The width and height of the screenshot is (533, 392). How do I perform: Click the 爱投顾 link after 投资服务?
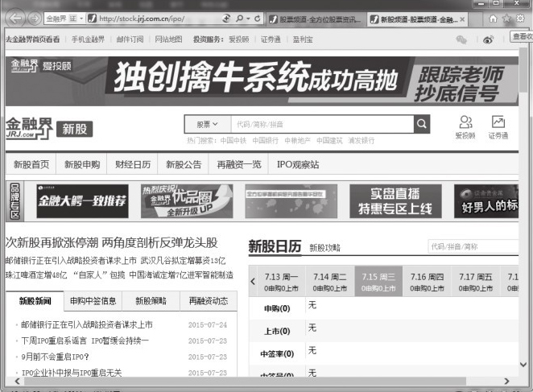pyautogui.click(x=238, y=39)
